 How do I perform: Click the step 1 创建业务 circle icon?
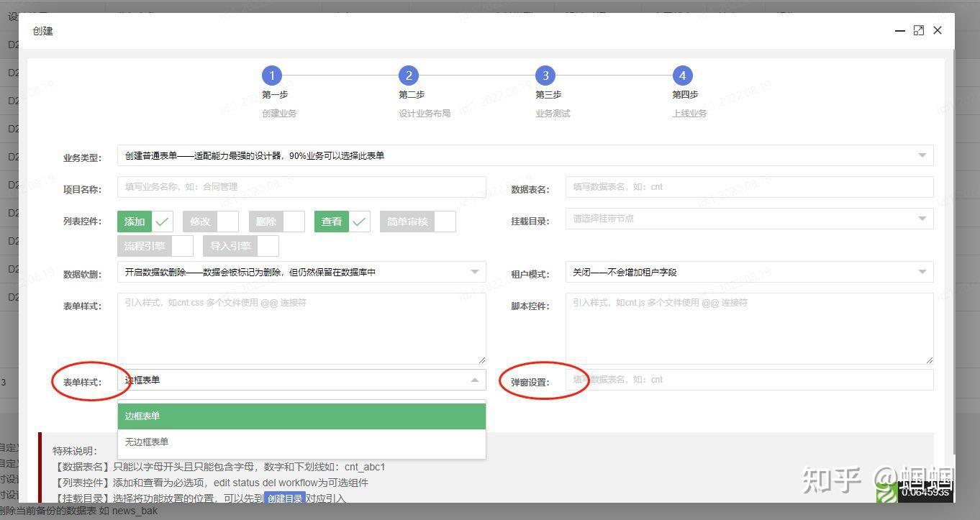pyautogui.click(x=272, y=75)
